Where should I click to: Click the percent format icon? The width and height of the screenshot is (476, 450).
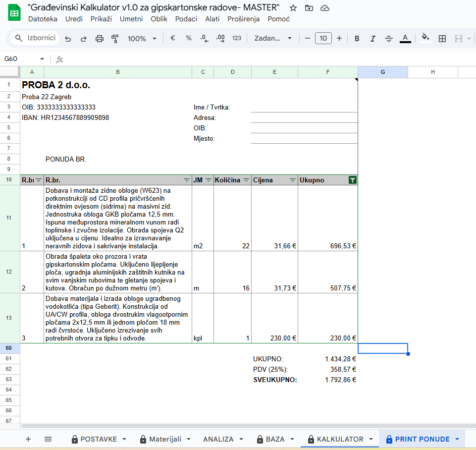[189, 38]
